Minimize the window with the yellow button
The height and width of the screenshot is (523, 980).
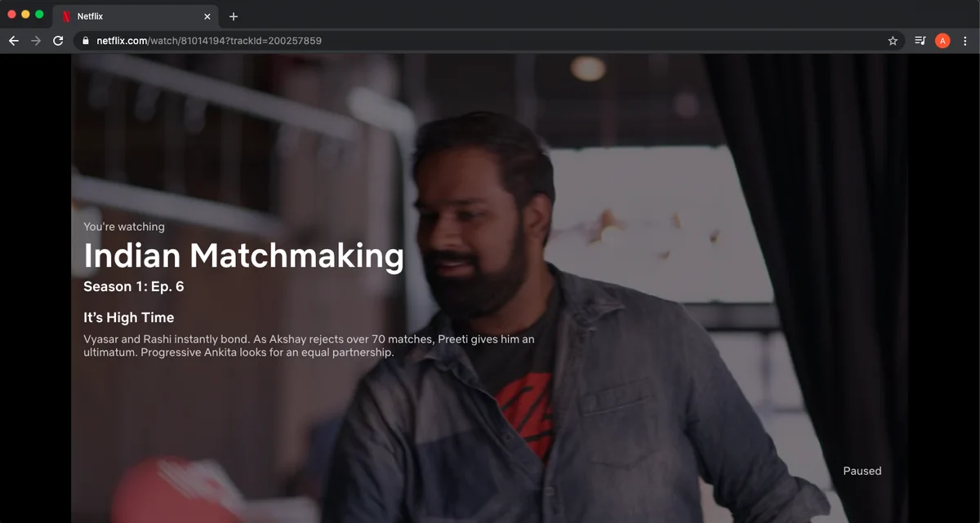[25, 15]
